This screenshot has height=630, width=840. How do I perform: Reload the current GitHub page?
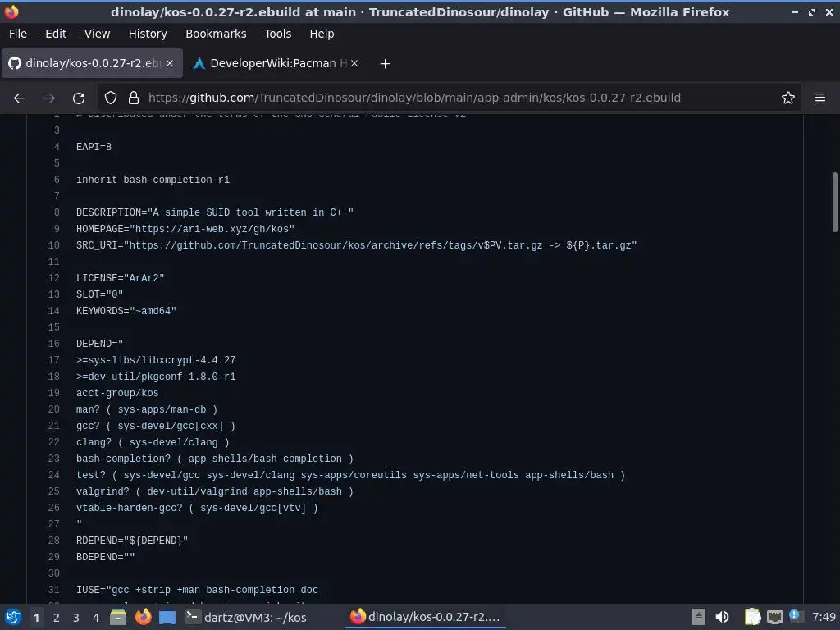(79, 98)
